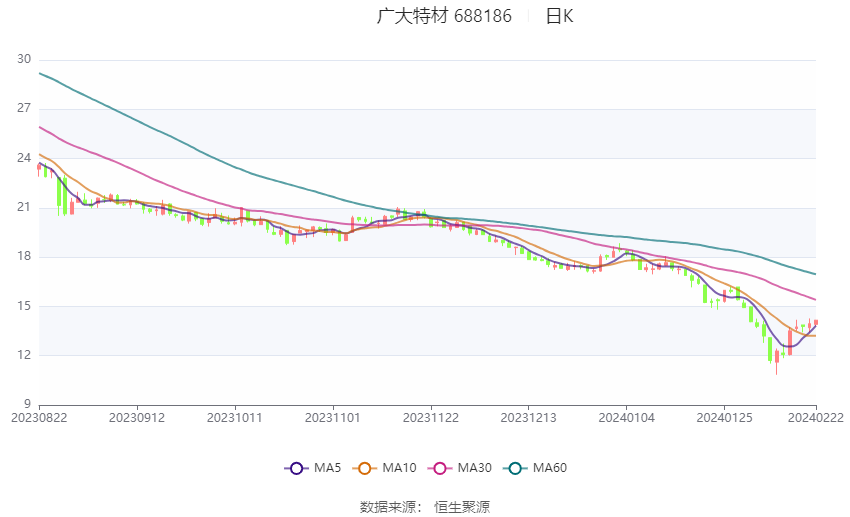The width and height of the screenshot is (850, 517).
Task: Click the y-axis value 18
Action: [x=24, y=256]
